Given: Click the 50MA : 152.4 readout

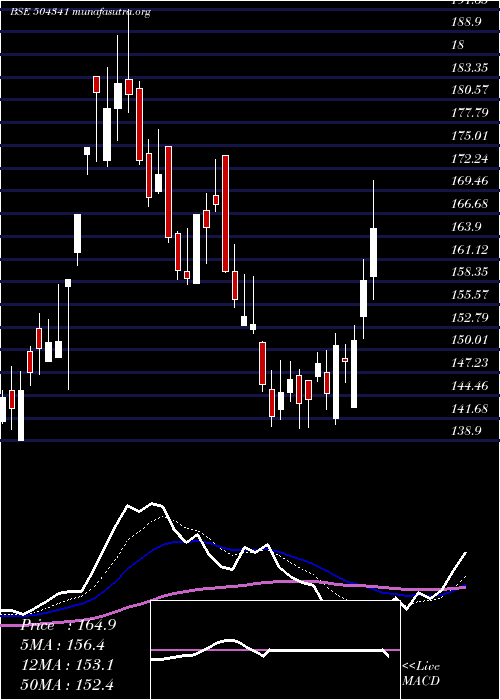Looking at the screenshot, I should 68,684.
